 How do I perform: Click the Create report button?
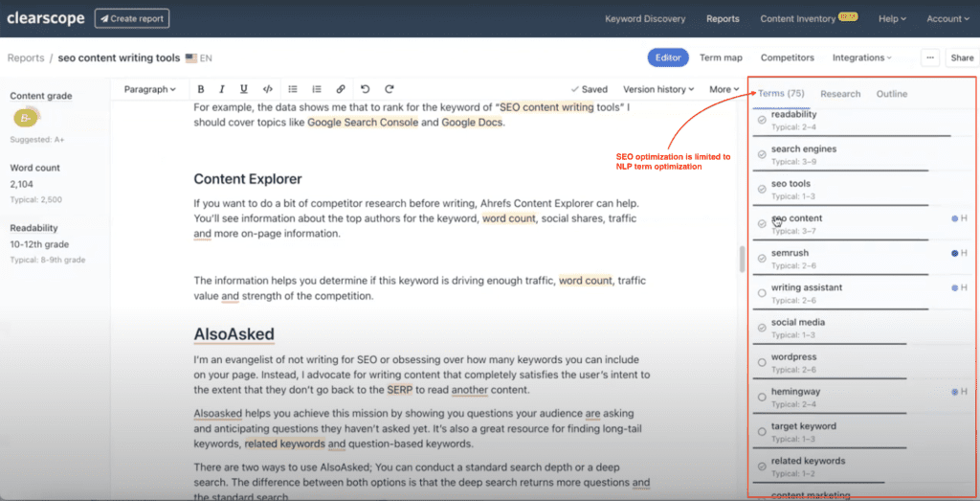click(132, 18)
